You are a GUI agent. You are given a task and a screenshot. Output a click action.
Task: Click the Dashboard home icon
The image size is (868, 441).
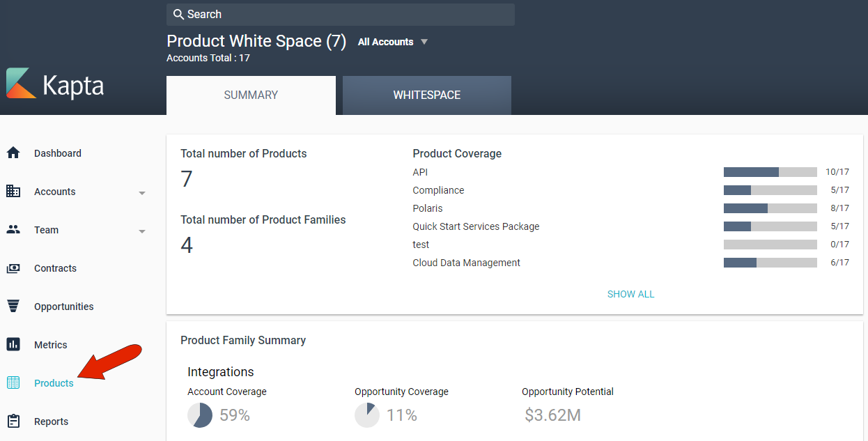tap(13, 153)
